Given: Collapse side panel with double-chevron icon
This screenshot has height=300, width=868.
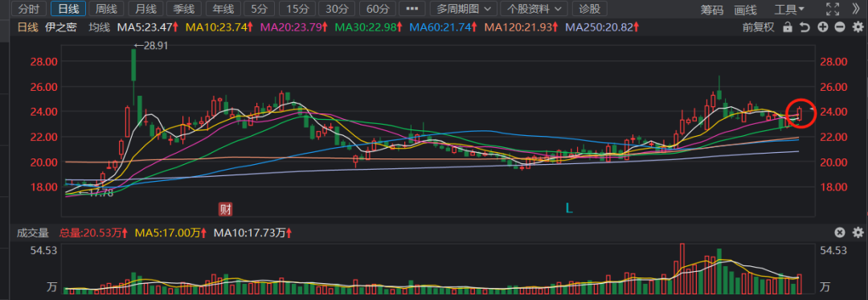Looking at the screenshot, I should coord(856,9).
